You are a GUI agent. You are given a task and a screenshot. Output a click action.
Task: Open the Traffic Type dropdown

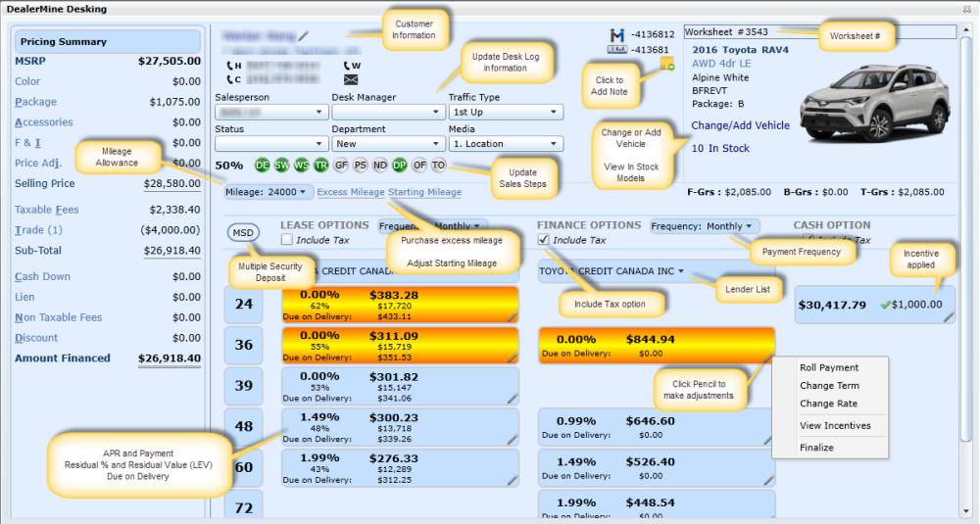point(505,113)
